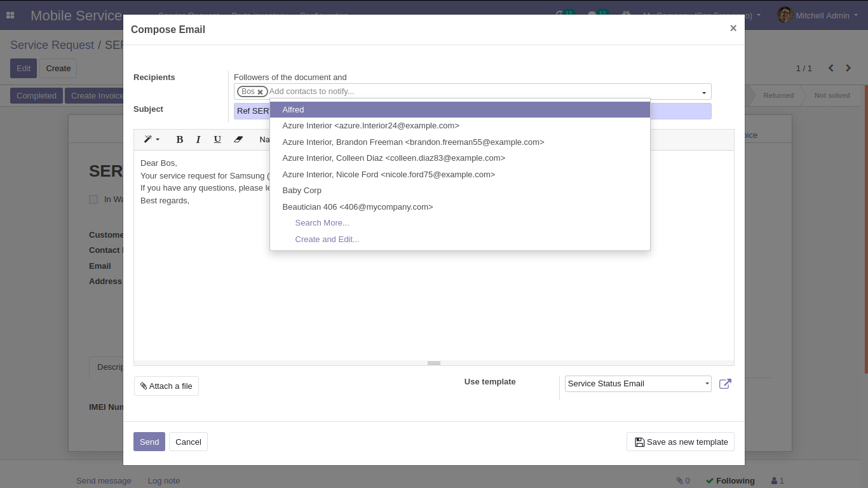This screenshot has width=868, height=488.
Task: Click the Mobile Service app title
Action: click(76, 15)
